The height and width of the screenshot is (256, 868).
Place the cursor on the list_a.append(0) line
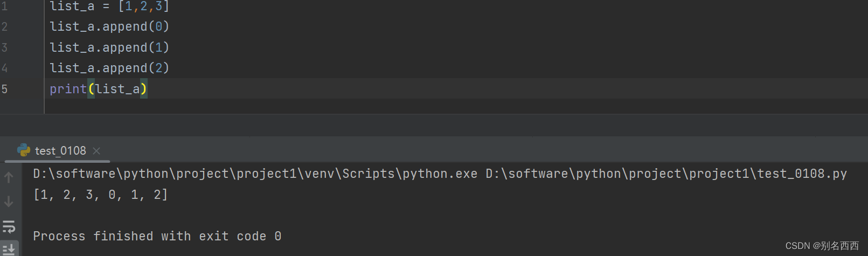point(109,26)
